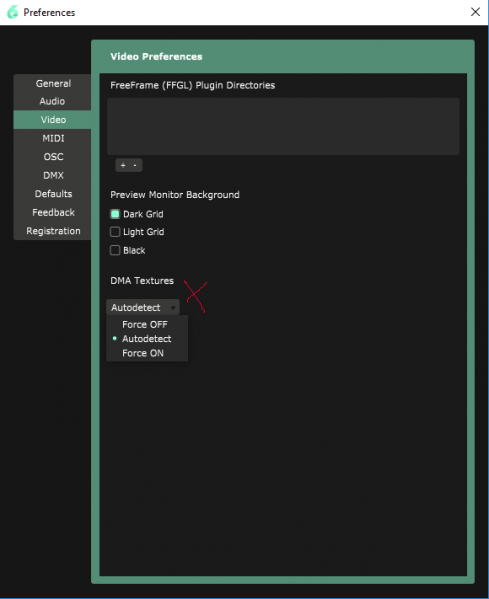Enable Dark Grid preview background

[x=115, y=214]
